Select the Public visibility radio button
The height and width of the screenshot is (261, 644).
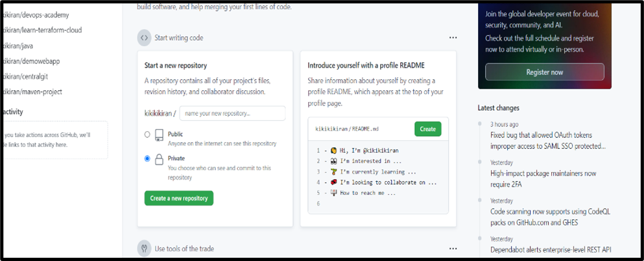point(148,135)
